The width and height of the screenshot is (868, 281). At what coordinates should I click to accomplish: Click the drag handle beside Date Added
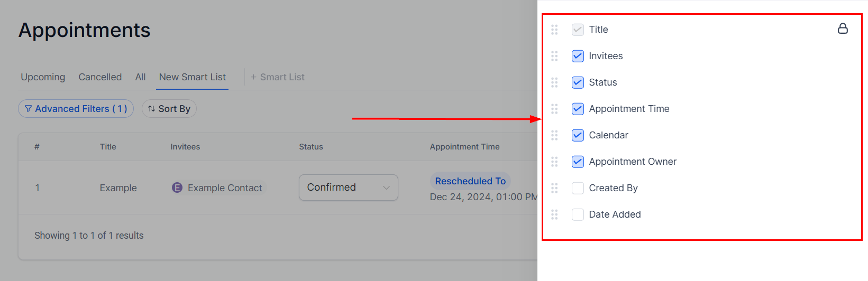tap(554, 214)
